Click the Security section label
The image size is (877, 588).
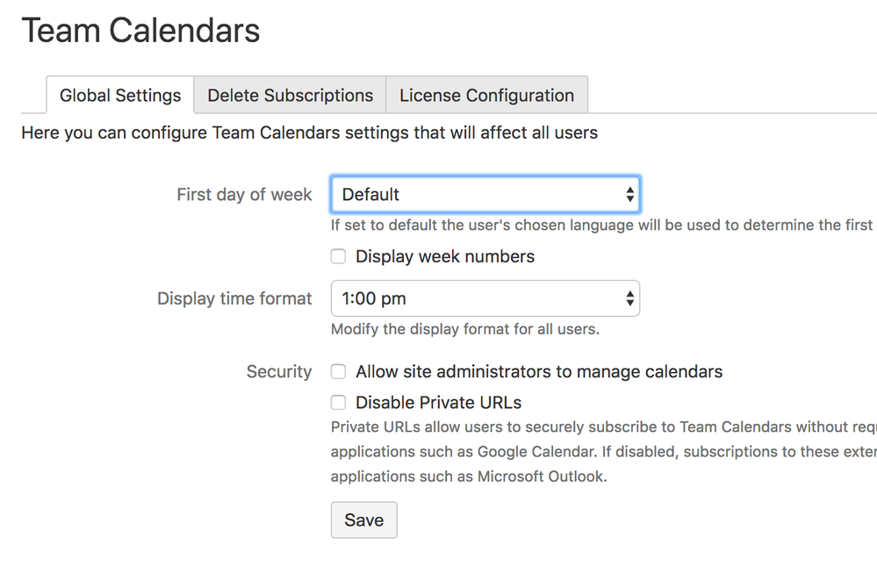(x=279, y=372)
